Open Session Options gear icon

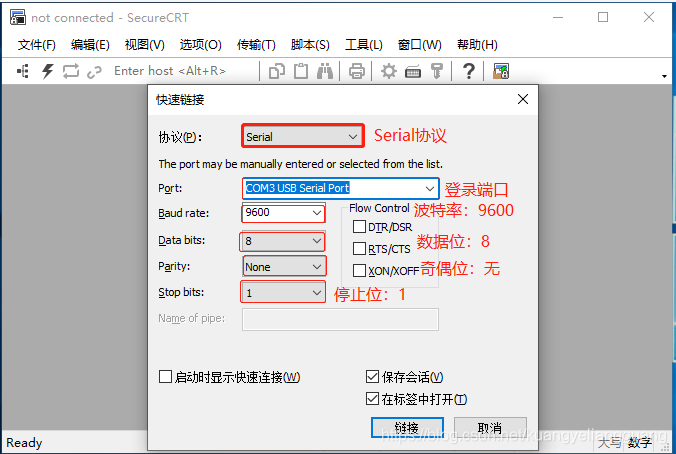pyautogui.click(x=388, y=71)
